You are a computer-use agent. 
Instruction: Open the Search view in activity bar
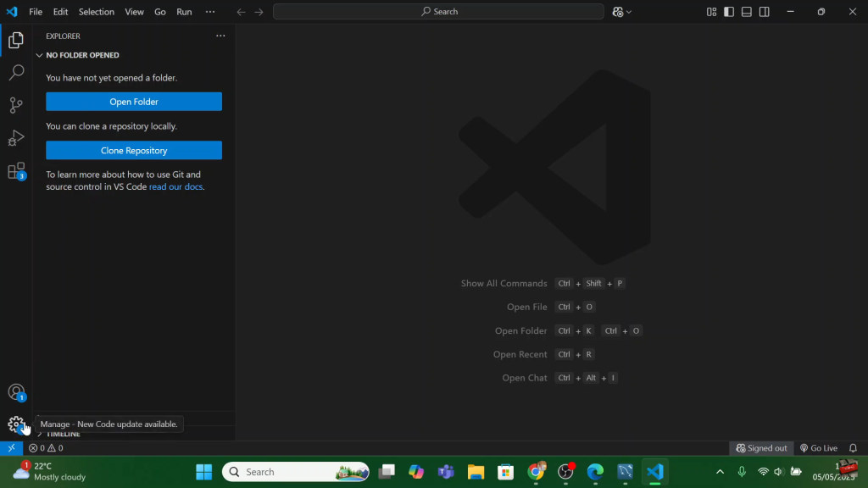pos(16,73)
